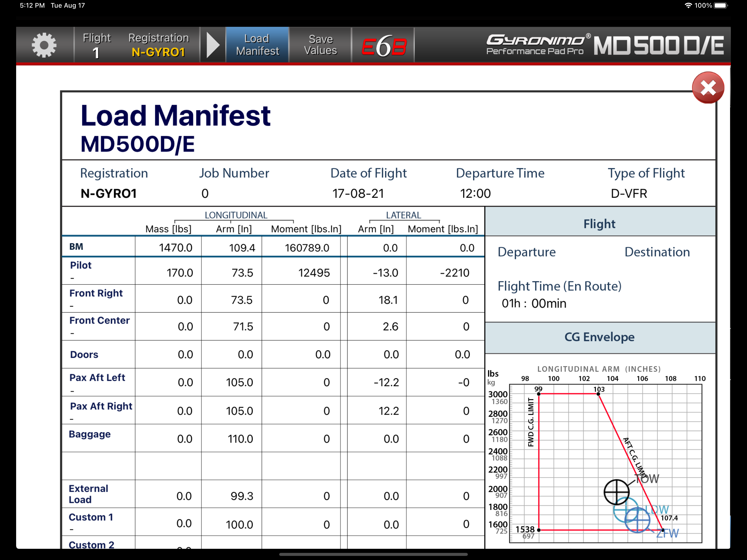This screenshot has width=747, height=560.
Task: Select the Load Manifest tab
Action: (x=257, y=45)
